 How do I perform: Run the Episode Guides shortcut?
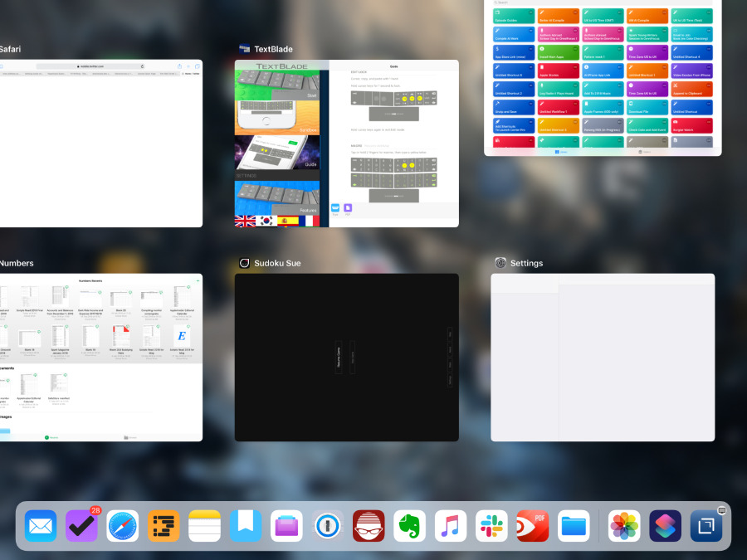click(x=514, y=17)
